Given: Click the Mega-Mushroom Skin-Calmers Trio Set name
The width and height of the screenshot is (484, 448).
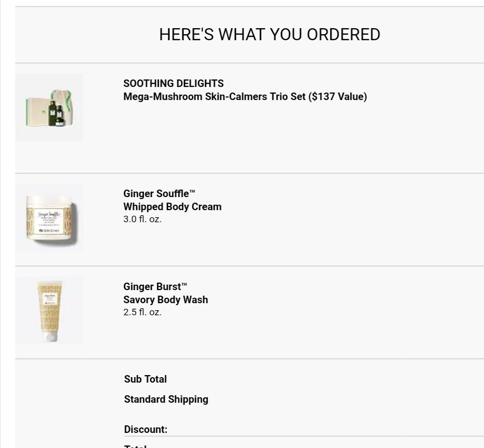Looking at the screenshot, I should tap(245, 97).
